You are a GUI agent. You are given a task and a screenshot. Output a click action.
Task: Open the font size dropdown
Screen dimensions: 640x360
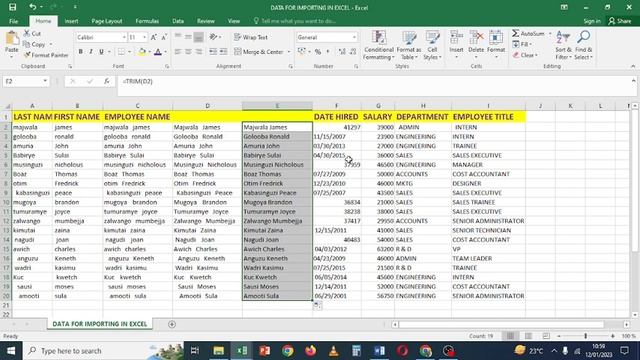point(144,37)
